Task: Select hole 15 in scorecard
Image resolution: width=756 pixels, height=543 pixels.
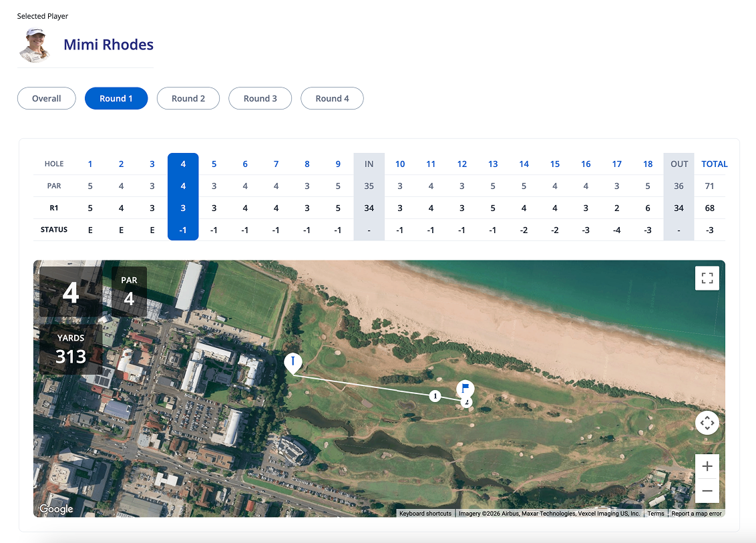Action: [555, 164]
